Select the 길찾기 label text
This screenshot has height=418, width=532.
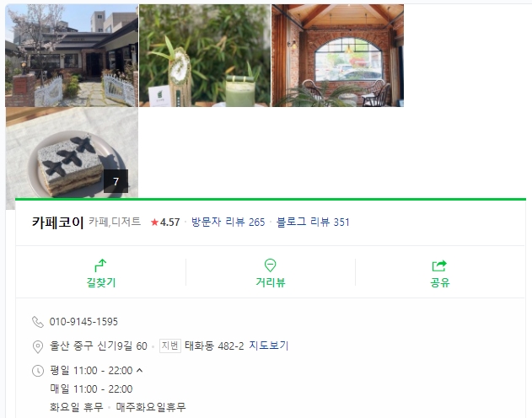coord(101,282)
